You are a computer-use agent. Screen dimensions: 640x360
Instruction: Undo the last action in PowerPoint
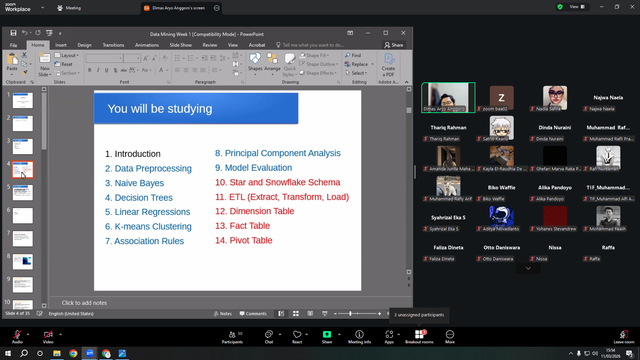[24, 33]
